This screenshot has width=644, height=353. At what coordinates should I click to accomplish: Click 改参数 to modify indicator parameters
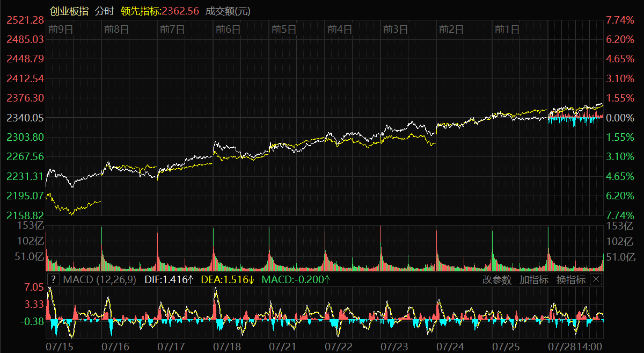pyautogui.click(x=497, y=279)
